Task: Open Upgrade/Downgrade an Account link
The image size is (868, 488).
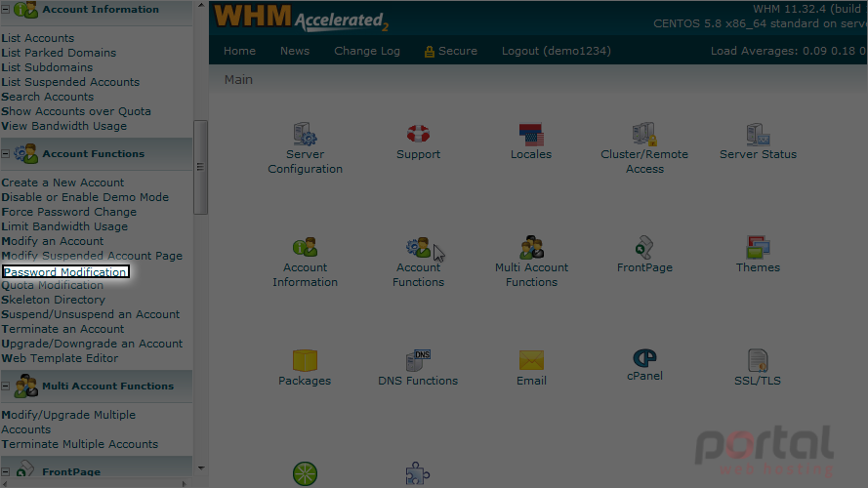Action: pos(92,344)
